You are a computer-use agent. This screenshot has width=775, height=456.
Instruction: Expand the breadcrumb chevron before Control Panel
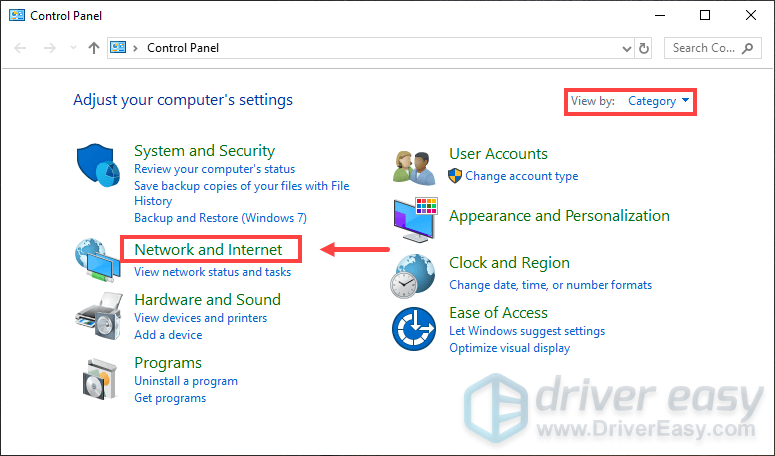click(x=135, y=48)
